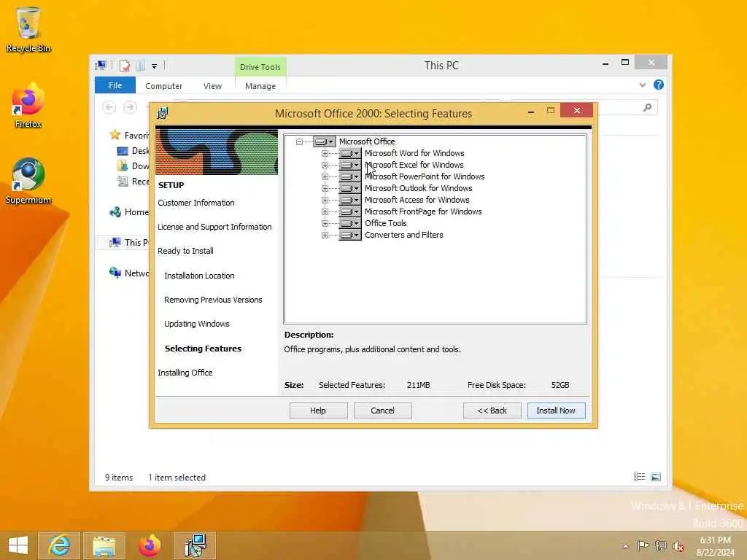Image resolution: width=747 pixels, height=560 pixels.
Task: Open Internet Explorer from the taskbar
Action: click(x=59, y=545)
